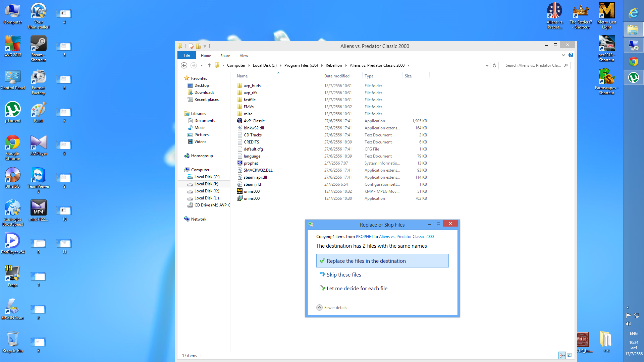Select the AvP_Classic application file

(254, 121)
